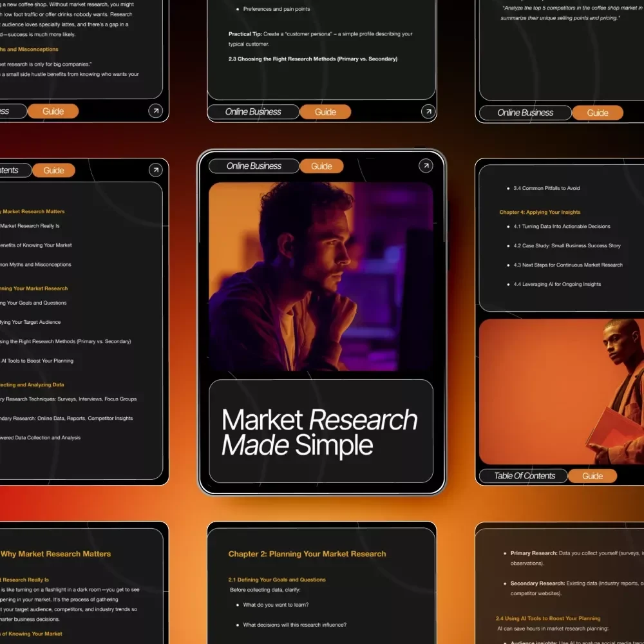Click 'What decisions will this research influence?' bullet
644x644 pixels.
tap(294, 625)
